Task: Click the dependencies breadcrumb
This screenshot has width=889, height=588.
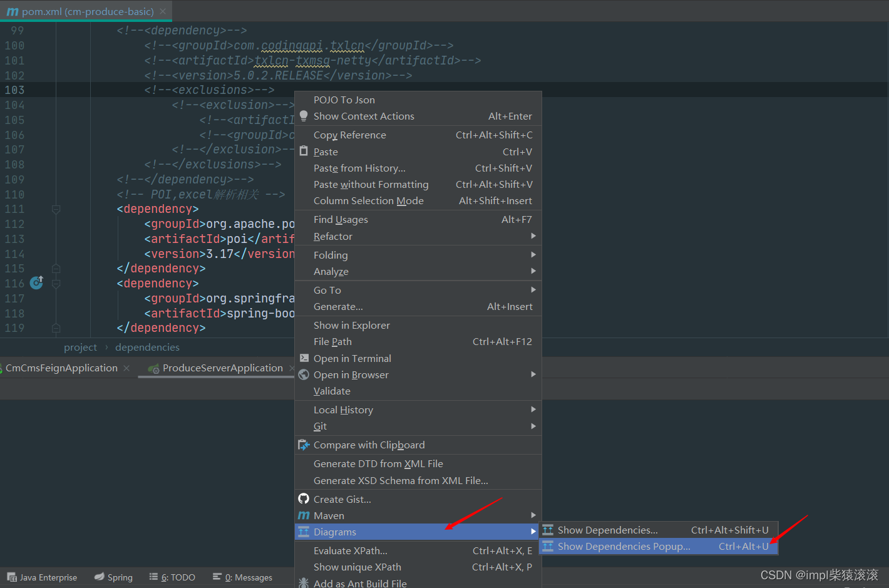Action: [x=147, y=347]
